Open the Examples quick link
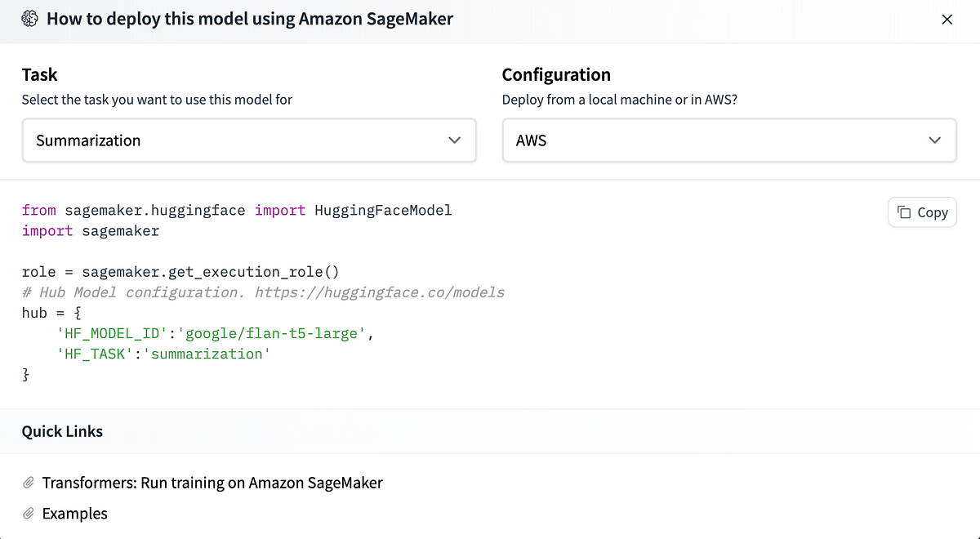980x539 pixels. coord(75,514)
